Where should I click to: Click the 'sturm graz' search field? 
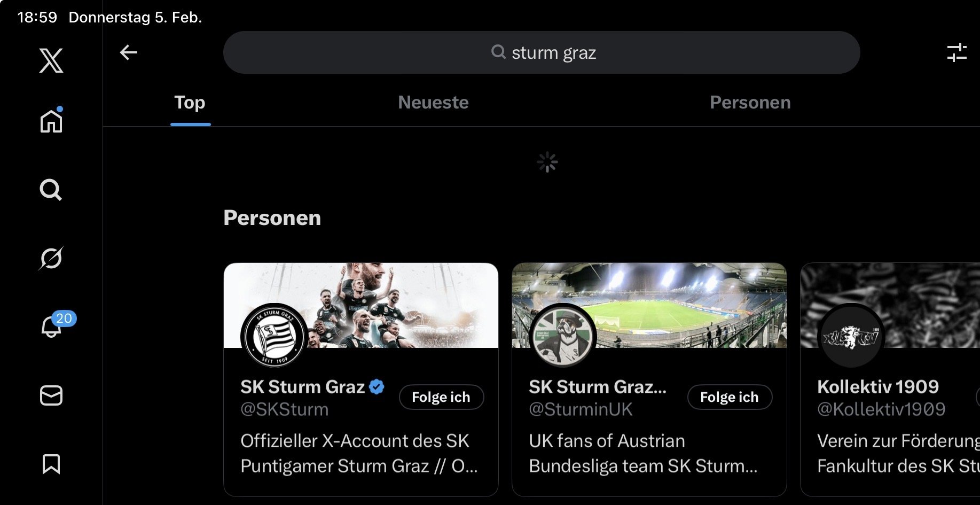[x=542, y=52]
